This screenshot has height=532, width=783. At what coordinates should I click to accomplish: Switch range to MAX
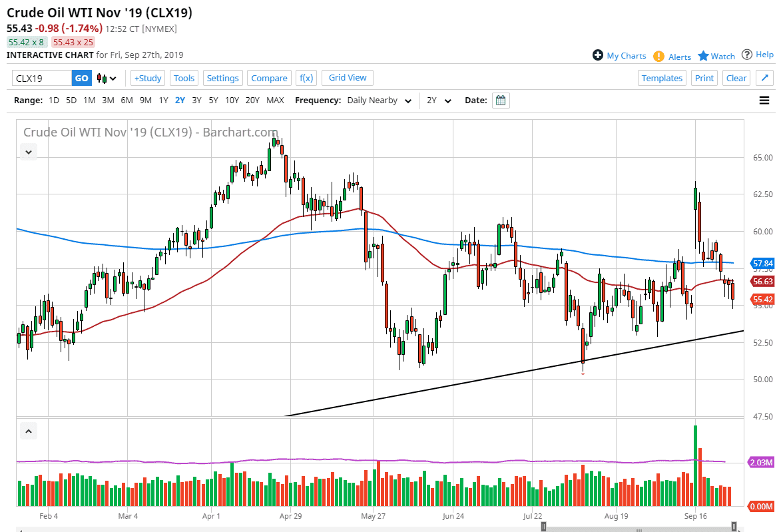[x=275, y=100]
